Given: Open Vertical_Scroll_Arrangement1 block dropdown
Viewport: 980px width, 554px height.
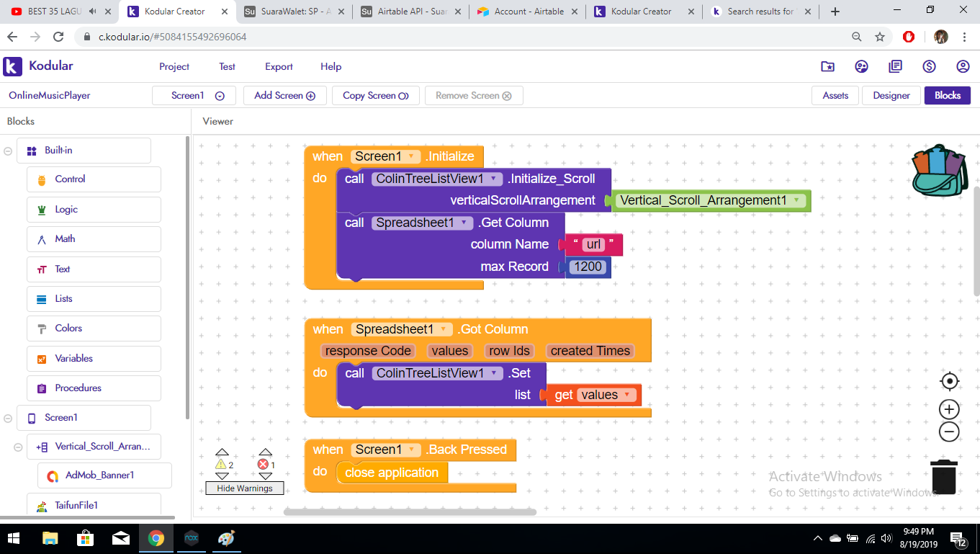Looking at the screenshot, I should point(796,200).
